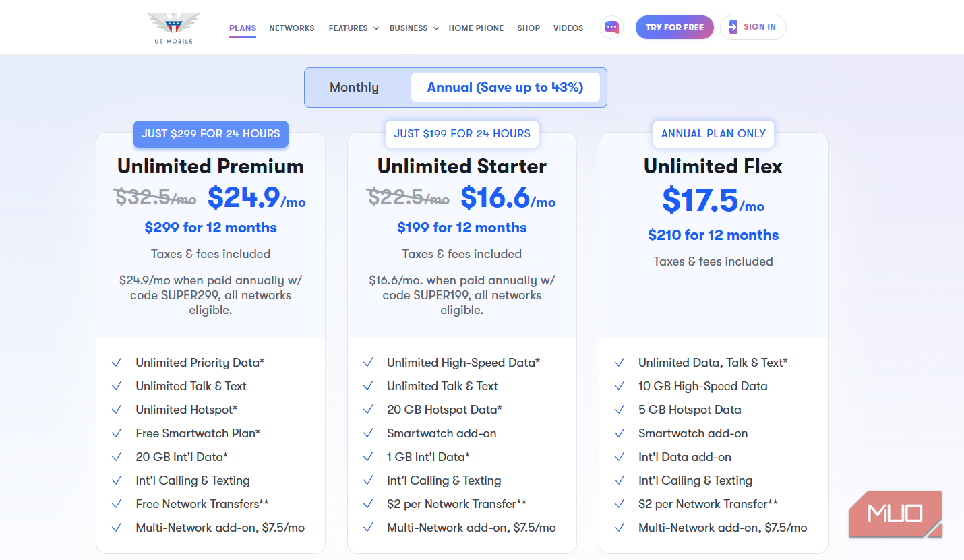The image size is (964, 560).
Task: Click Premium's Unlimited Talk & Text
Action: (191, 386)
